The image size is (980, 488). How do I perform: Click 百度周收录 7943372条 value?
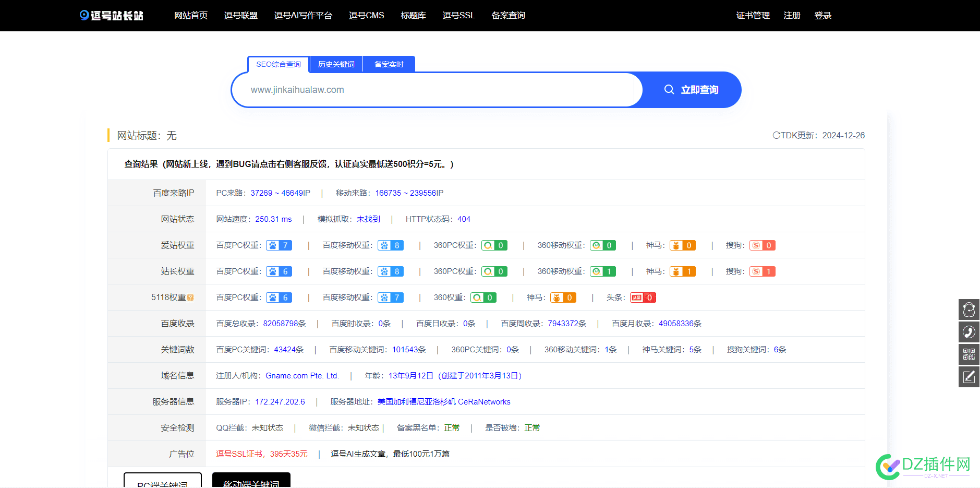[x=567, y=324]
